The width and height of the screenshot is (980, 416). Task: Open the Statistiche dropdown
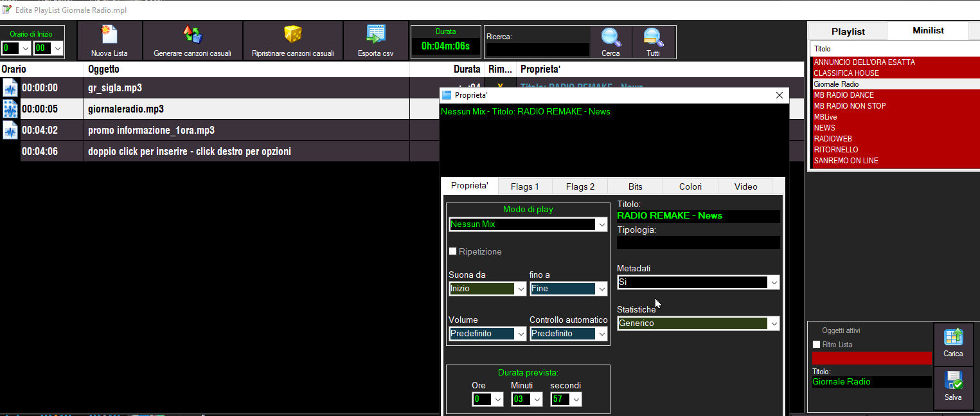pyautogui.click(x=774, y=323)
